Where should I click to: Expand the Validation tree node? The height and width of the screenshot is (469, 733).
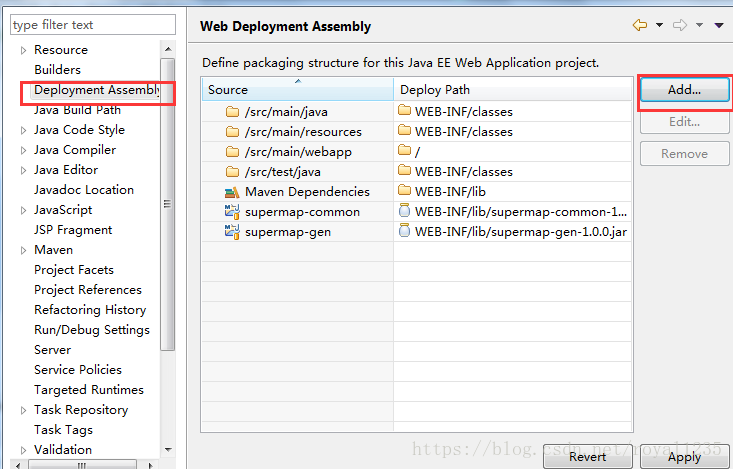pos(23,450)
